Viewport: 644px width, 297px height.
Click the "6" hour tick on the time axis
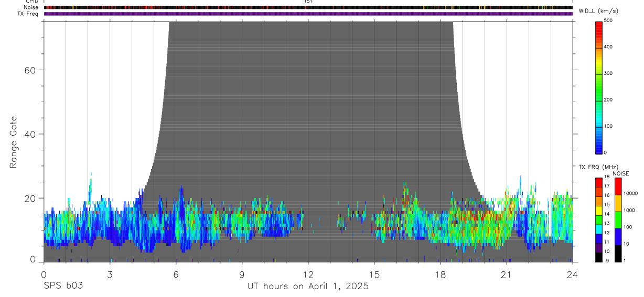(x=176, y=274)
